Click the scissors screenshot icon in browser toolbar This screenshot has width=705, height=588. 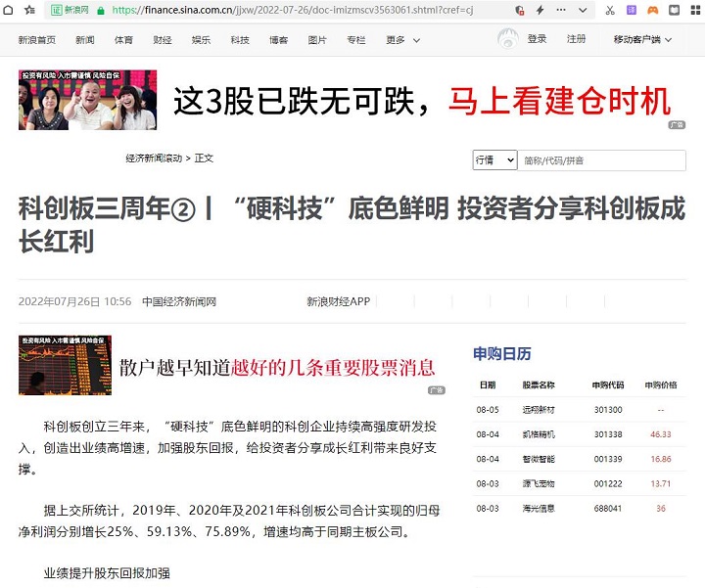610,10
